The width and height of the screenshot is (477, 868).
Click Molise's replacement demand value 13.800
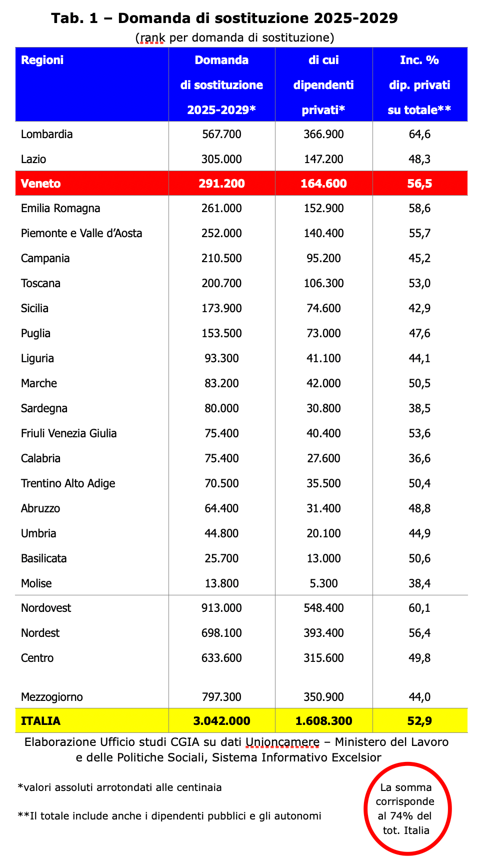[x=221, y=583]
